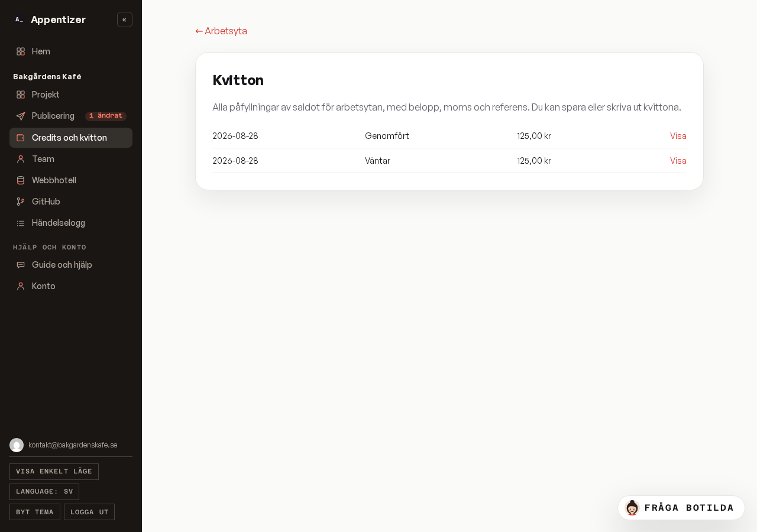Change language with the Language: SV button

click(x=44, y=492)
